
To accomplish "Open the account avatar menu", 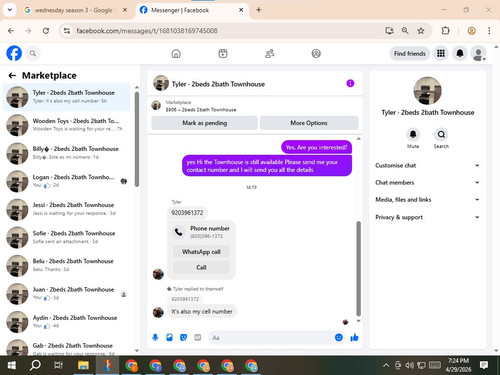I will point(478,53).
